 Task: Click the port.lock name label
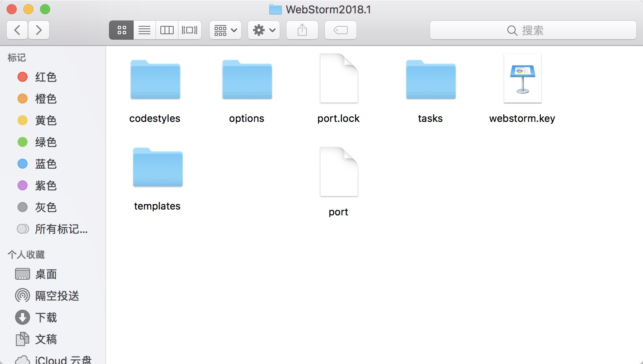coord(339,119)
